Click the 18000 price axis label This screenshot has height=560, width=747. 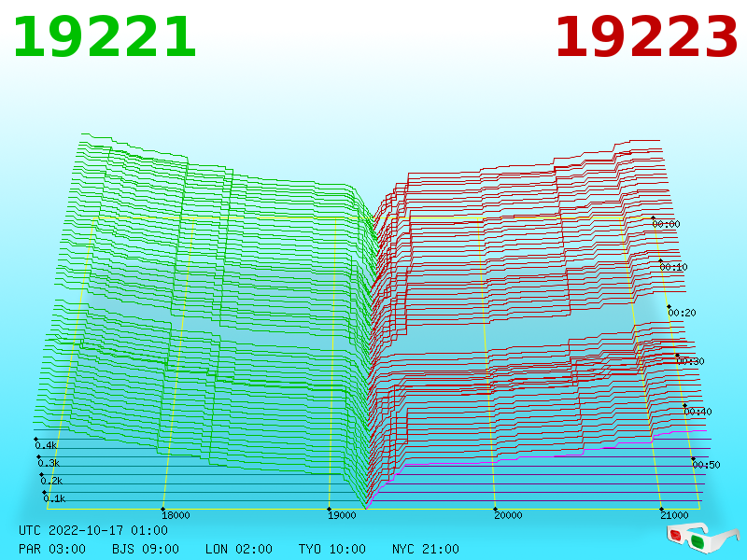[176, 515]
